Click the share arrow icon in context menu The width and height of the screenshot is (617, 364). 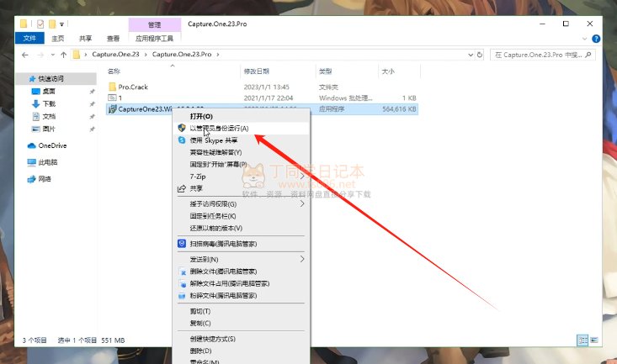(182, 188)
